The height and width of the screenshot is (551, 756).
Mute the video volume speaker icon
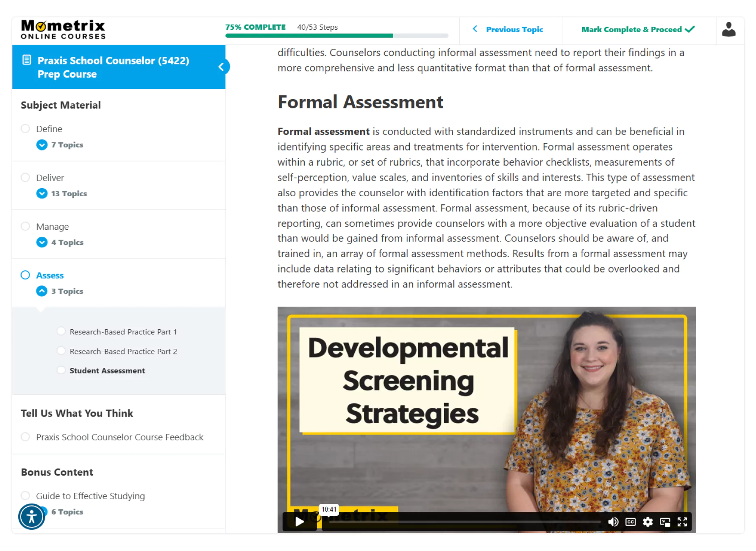pos(613,522)
